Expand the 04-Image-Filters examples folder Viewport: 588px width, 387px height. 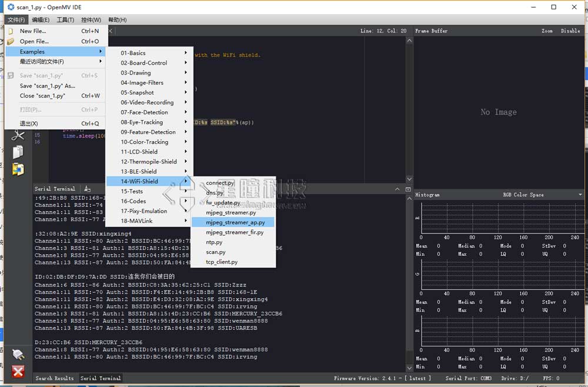149,82
